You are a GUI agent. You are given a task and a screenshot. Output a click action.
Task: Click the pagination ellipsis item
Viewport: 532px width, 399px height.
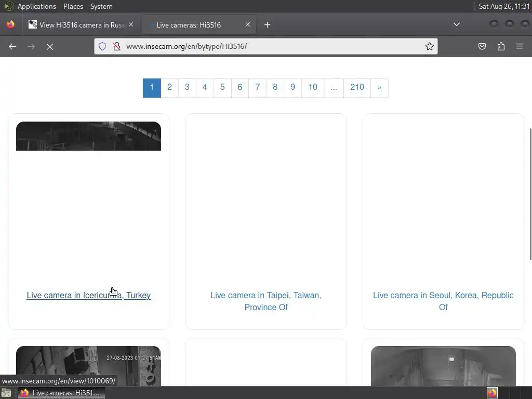point(334,88)
